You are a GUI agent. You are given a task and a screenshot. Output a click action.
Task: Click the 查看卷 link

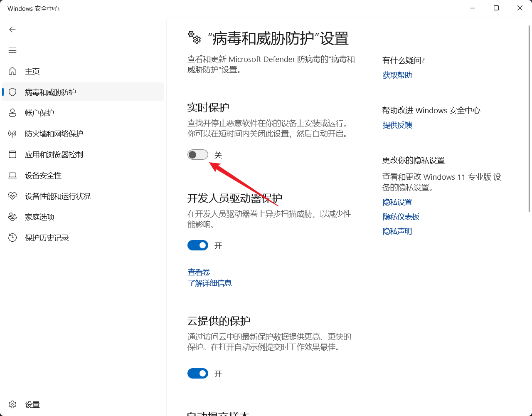pos(199,272)
